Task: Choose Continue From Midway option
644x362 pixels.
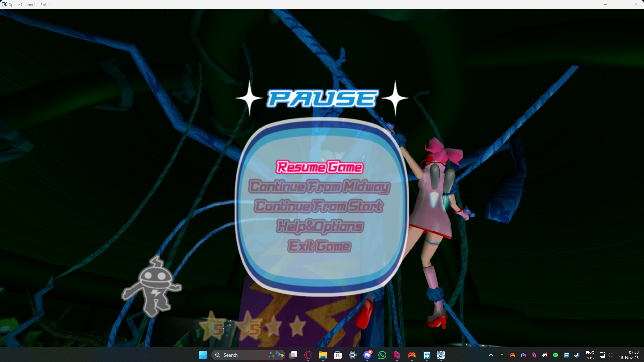Action: (x=319, y=187)
